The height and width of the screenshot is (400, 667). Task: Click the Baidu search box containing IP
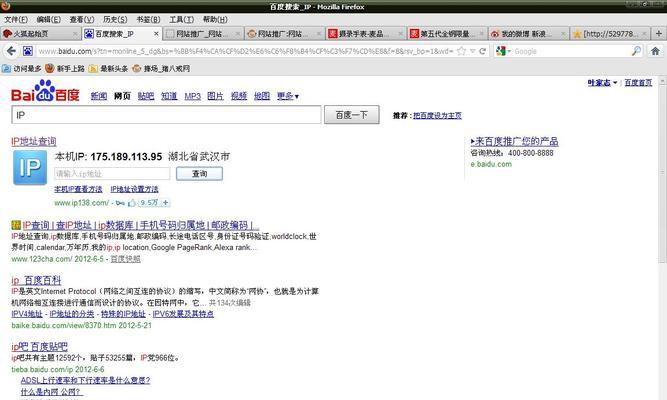tap(166, 115)
